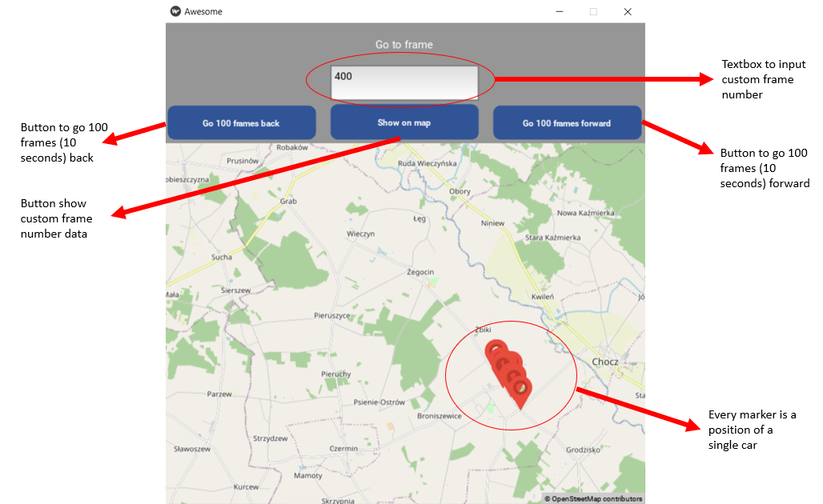The image size is (823, 504).
Task: Click the 'Grab' label on the map
Action: (288, 201)
